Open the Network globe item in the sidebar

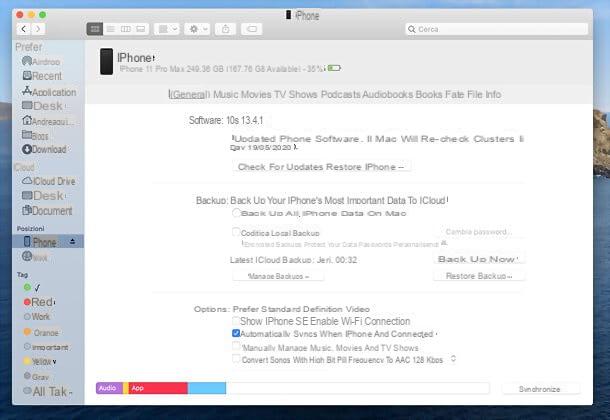[35, 257]
